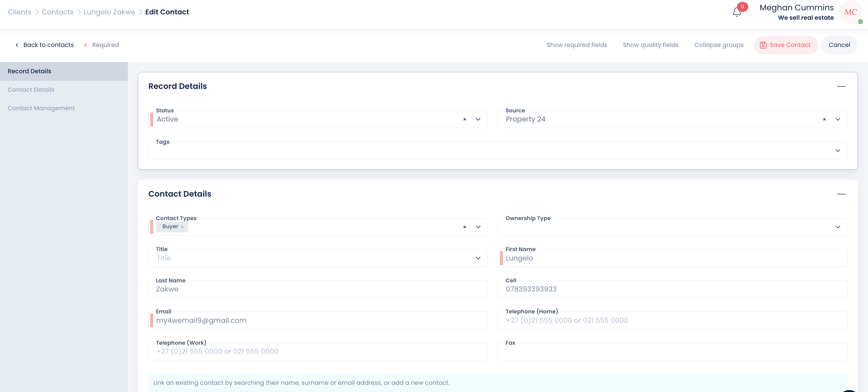Open the Tags dropdown
This screenshot has height=392, width=868.
point(838,151)
